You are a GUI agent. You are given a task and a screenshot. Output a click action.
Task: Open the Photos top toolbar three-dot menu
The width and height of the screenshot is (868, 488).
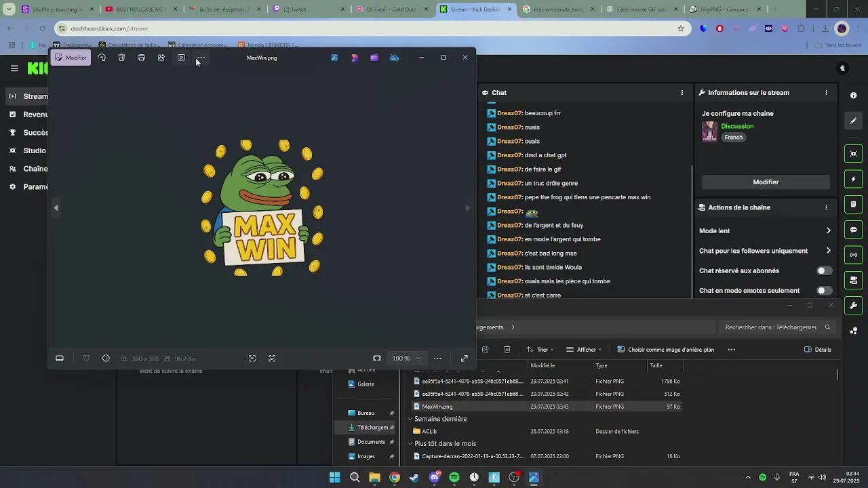(201, 58)
